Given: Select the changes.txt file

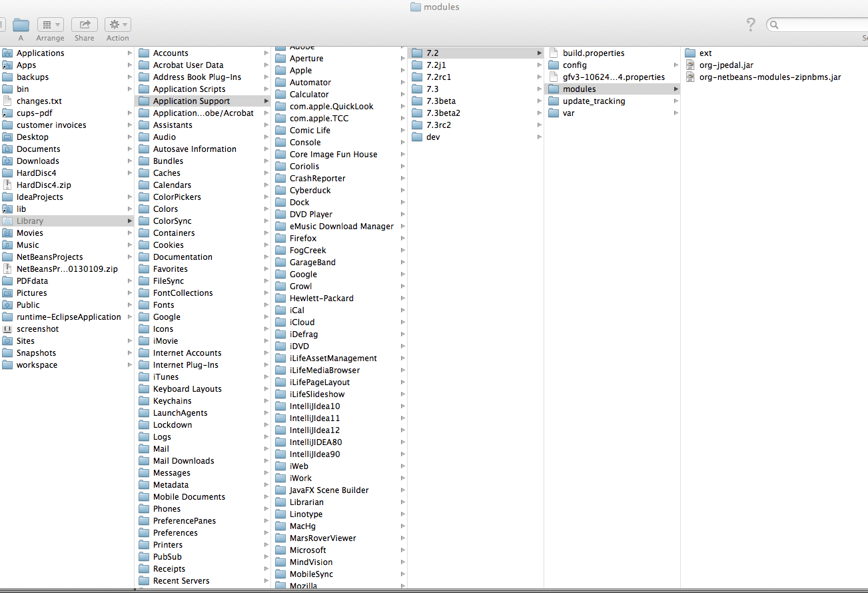Looking at the screenshot, I should 39,101.
